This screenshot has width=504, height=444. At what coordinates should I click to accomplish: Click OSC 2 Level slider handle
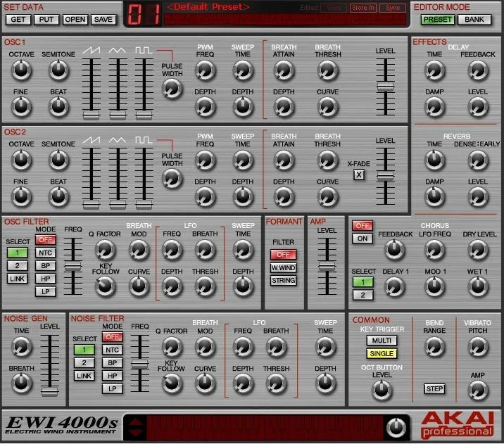coord(385,176)
